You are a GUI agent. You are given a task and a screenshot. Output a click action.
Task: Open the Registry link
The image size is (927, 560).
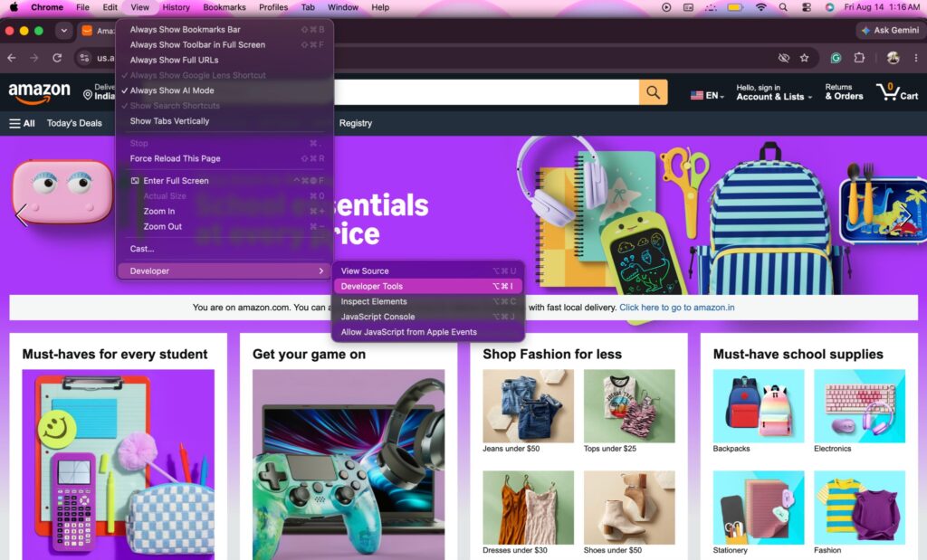355,123
